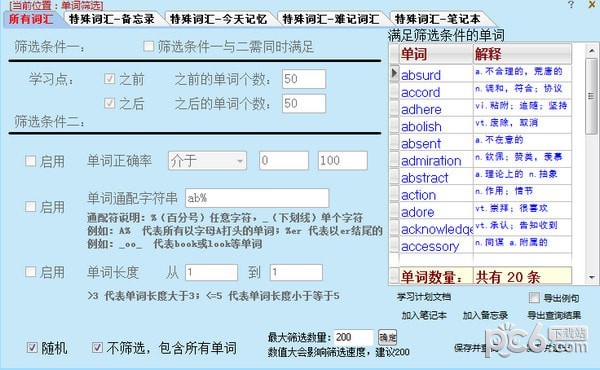Open the 特殊词汇-难记词汇 tab

pyautogui.click(x=331, y=19)
